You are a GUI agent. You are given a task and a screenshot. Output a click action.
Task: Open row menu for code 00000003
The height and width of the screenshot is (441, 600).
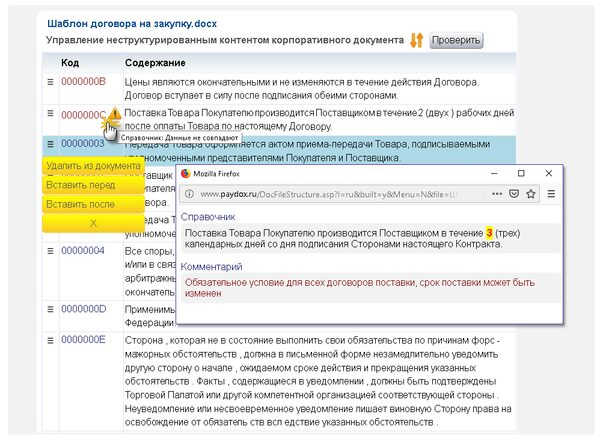pos(50,144)
